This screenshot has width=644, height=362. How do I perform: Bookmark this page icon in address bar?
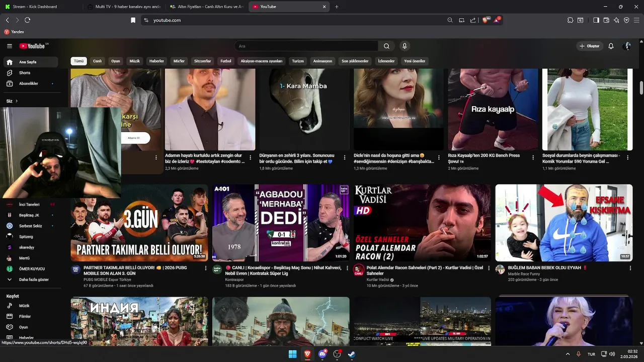[x=133, y=20]
